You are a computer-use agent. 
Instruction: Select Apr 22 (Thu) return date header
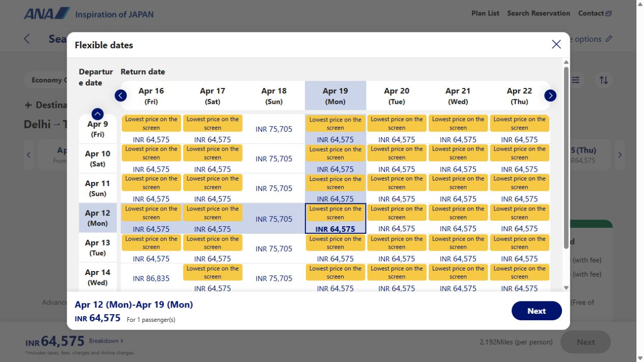pyautogui.click(x=519, y=96)
